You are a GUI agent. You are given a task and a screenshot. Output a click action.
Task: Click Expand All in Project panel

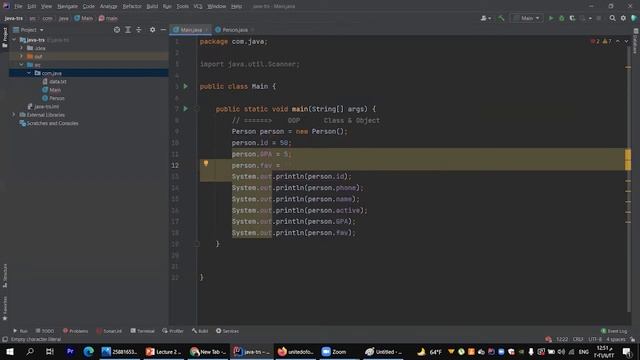tap(128, 30)
